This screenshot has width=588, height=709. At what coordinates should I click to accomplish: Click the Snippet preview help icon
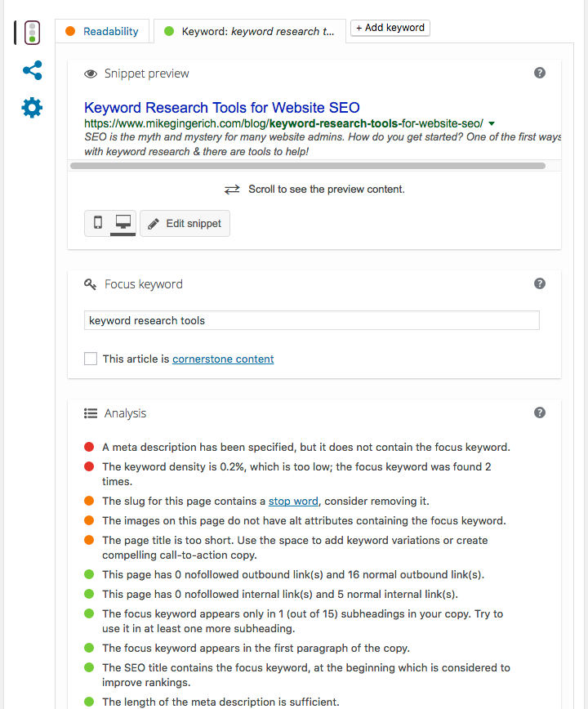click(x=539, y=73)
